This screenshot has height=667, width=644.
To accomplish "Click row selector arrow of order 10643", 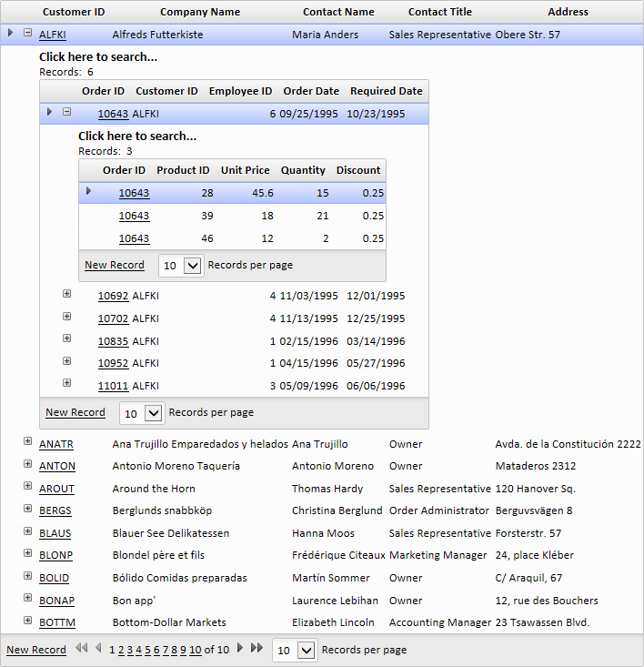I will tap(49, 111).
